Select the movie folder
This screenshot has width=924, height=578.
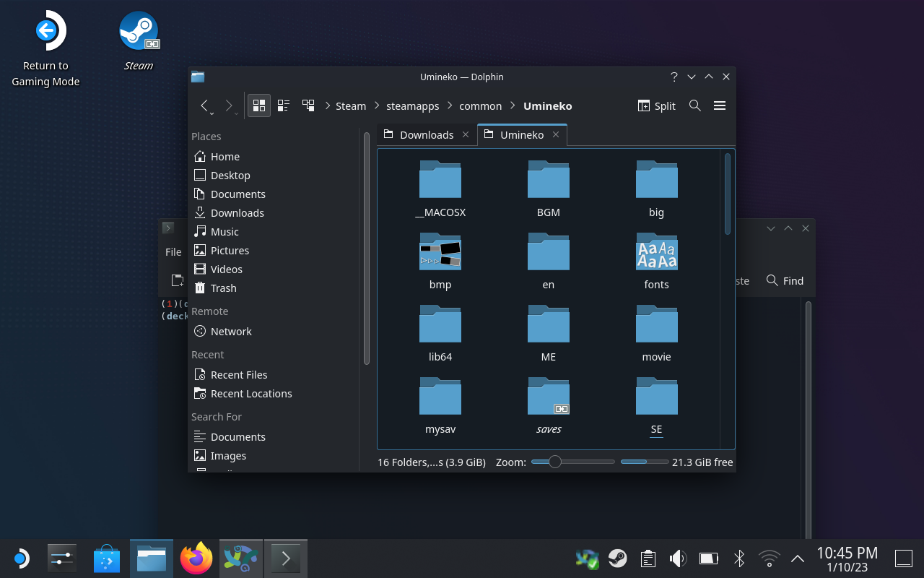657,333
